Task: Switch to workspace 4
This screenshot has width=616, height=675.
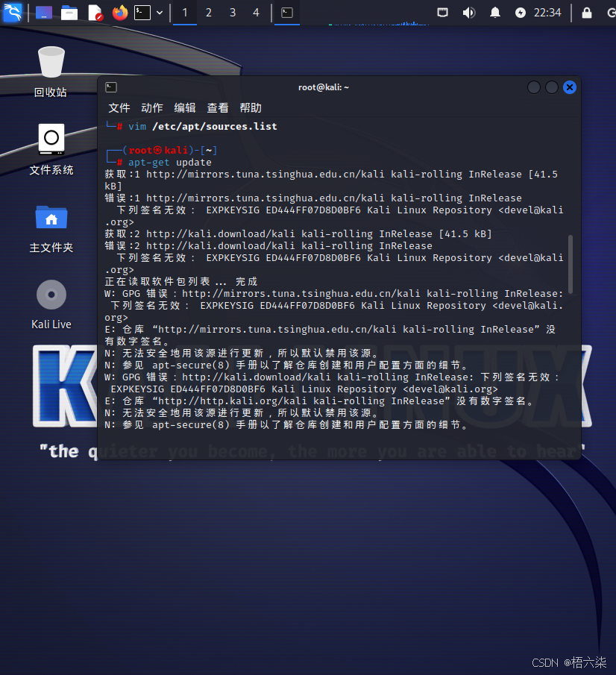Action: 256,13
